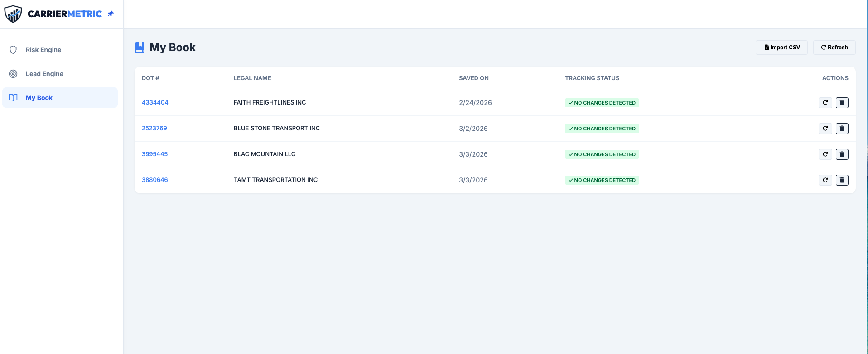Click BLAC MOUNTAIN's No Changes Detected badge
The width and height of the screenshot is (868, 354).
[x=602, y=154]
